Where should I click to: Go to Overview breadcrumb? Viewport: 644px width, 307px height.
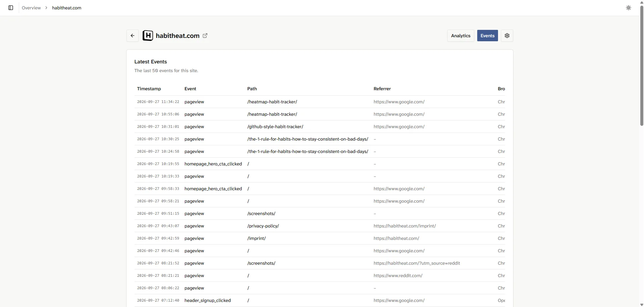click(x=31, y=8)
